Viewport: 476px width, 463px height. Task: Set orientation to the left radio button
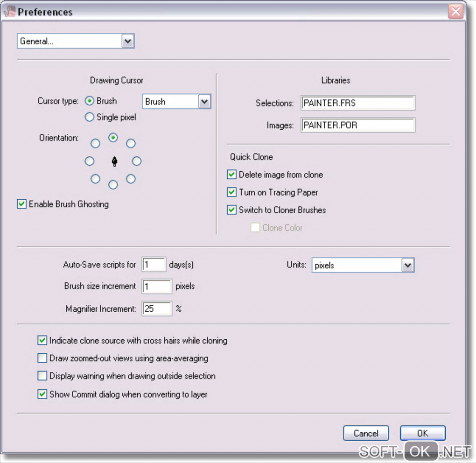(89, 161)
